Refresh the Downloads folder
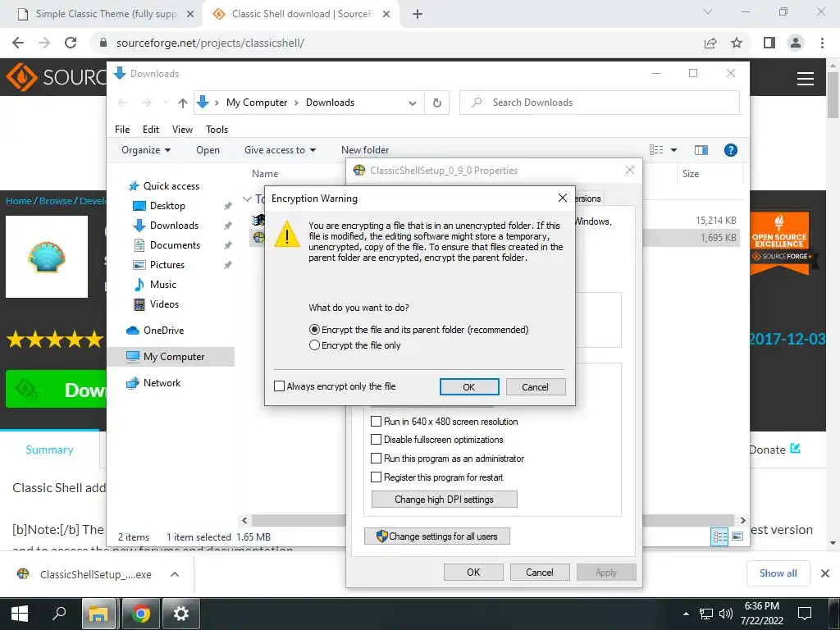 click(x=437, y=103)
